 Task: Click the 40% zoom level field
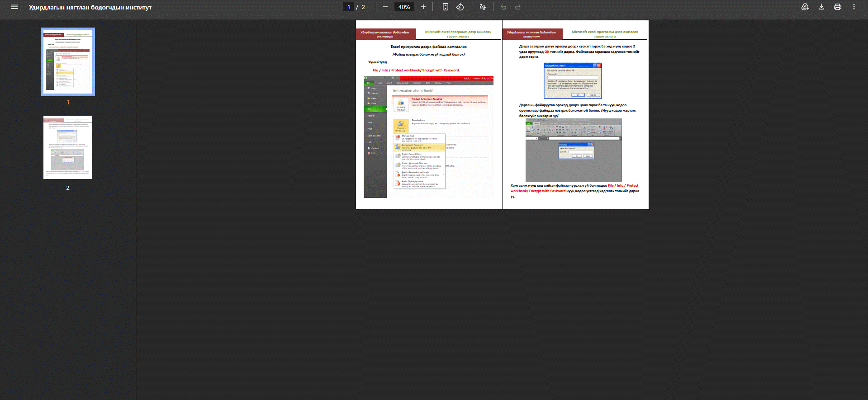point(404,7)
